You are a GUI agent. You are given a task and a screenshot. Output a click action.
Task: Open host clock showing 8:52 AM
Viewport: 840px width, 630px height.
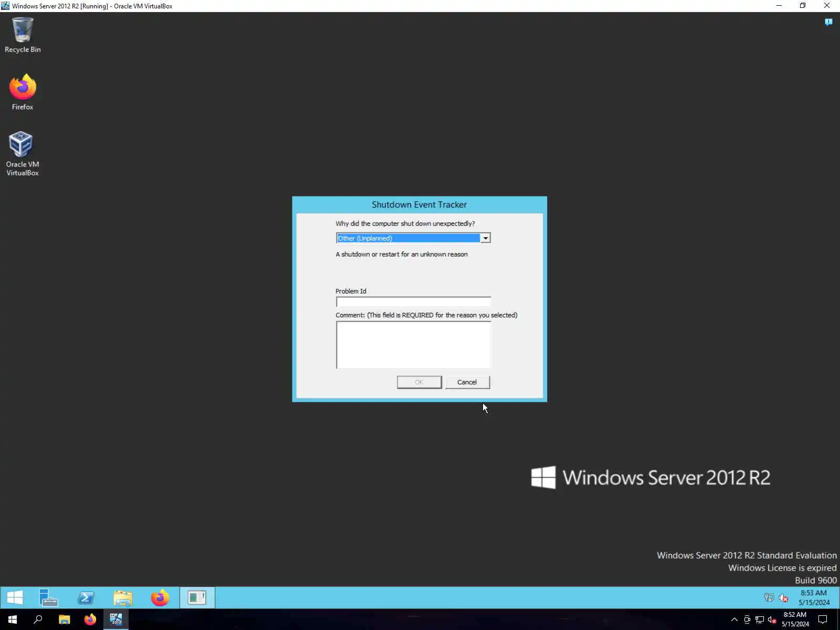pyautogui.click(x=795, y=619)
